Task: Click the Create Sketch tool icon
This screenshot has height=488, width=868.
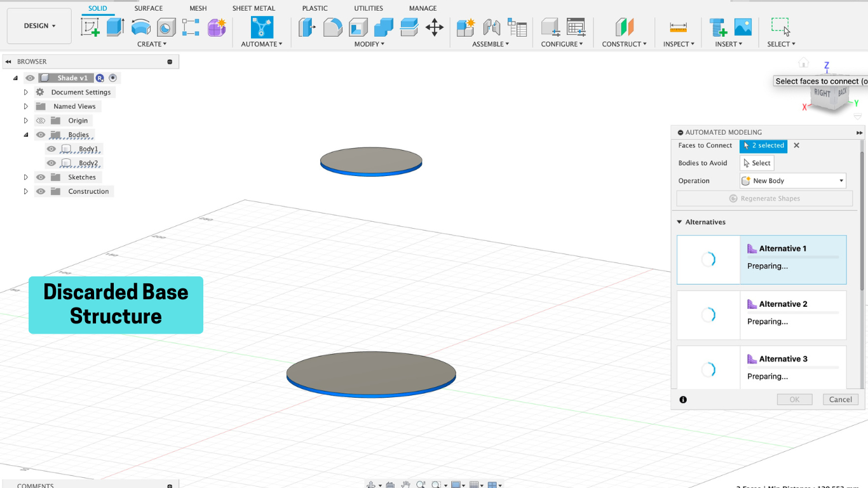Action: [90, 27]
